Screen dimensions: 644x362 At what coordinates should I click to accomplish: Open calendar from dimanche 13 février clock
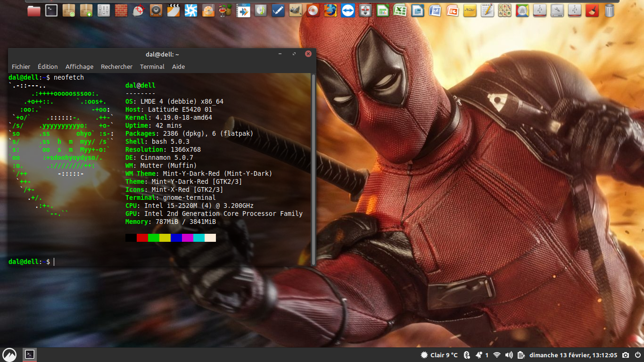click(x=573, y=355)
